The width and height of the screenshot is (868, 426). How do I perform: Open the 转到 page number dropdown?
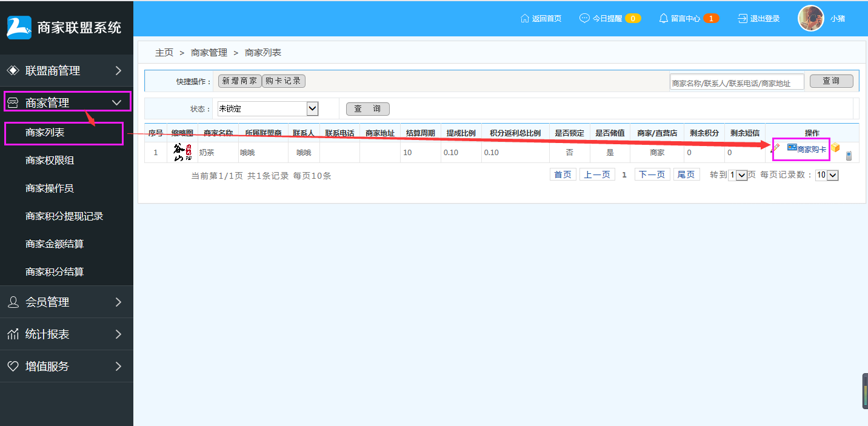coord(738,175)
